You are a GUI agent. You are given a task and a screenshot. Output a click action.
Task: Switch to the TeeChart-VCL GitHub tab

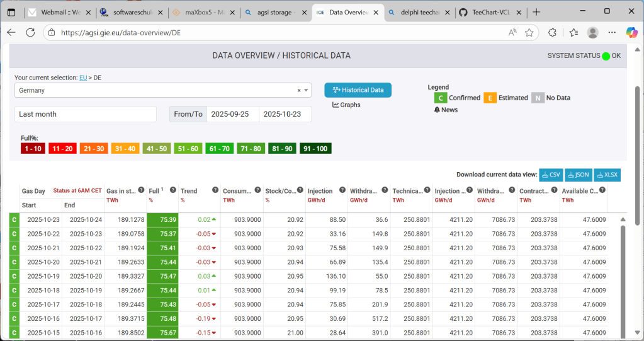[x=490, y=12]
